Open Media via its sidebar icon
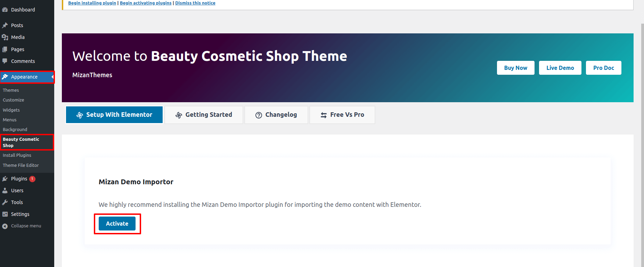The image size is (644, 267). 5,37
